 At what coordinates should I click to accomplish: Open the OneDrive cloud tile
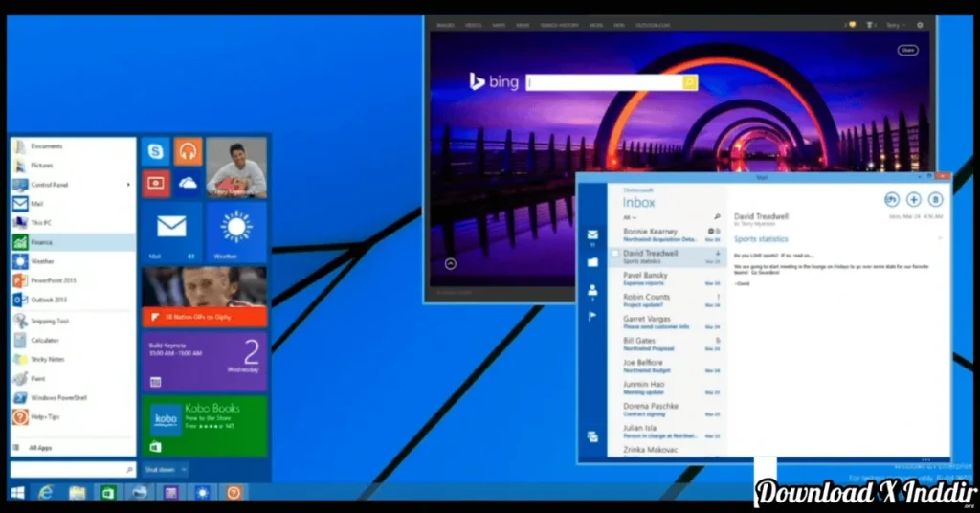(x=188, y=183)
